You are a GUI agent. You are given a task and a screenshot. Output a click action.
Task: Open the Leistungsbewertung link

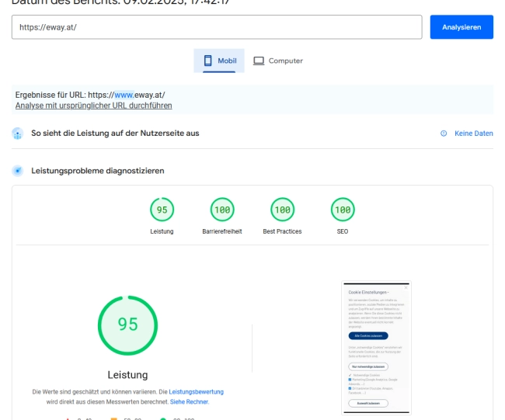pyautogui.click(x=197, y=392)
